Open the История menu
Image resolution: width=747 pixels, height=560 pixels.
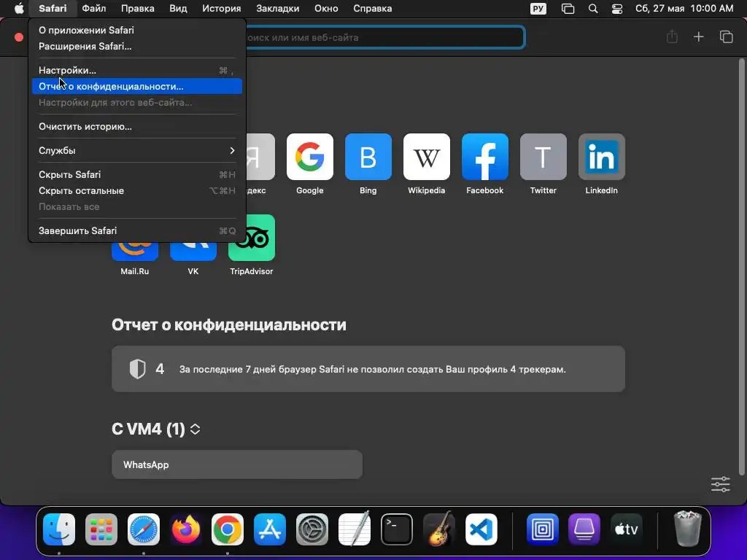tap(222, 9)
